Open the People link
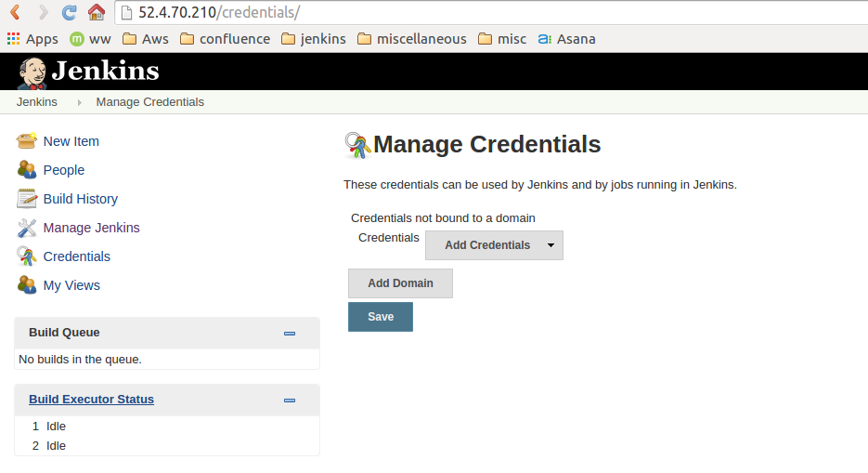Viewport: 868px width, 473px height. click(64, 170)
